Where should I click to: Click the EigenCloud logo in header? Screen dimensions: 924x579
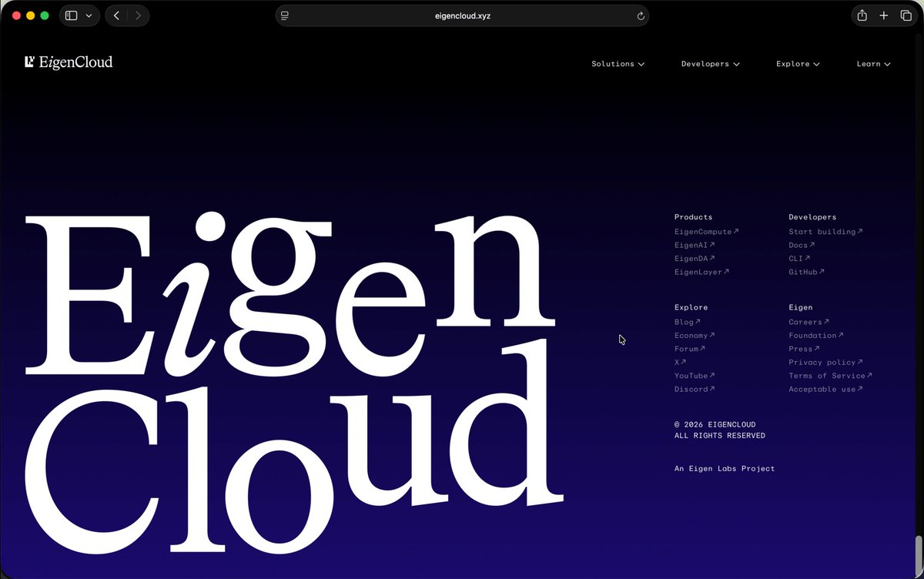(69, 62)
